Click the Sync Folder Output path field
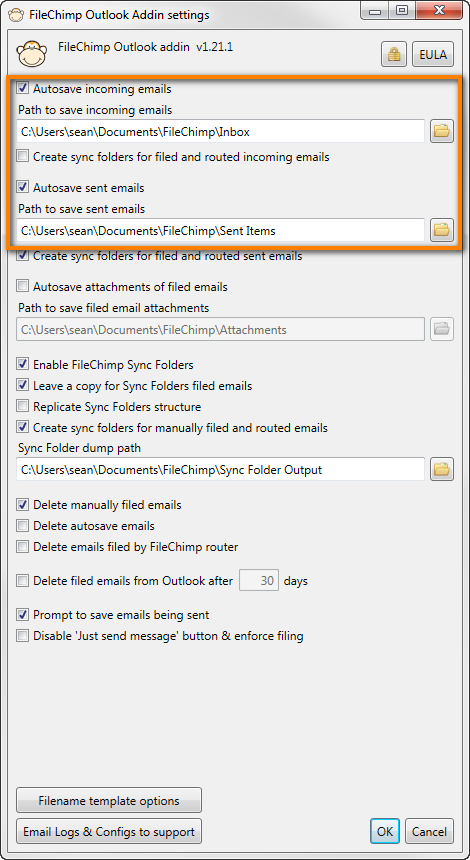470x860 pixels. [220, 469]
